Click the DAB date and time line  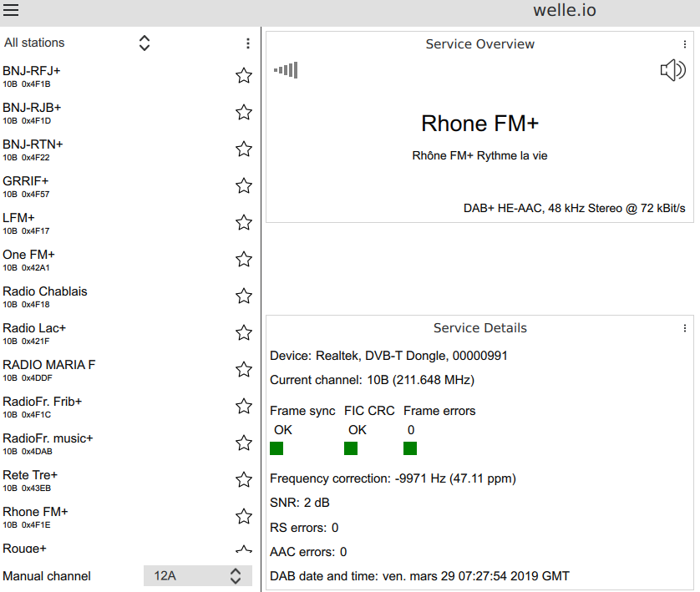(419, 576)
